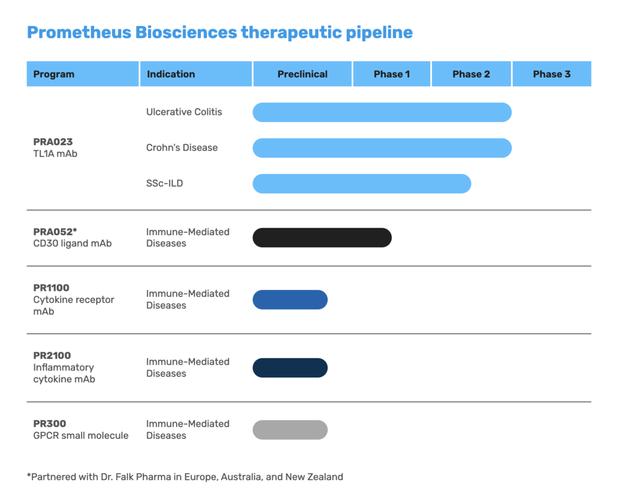This screenshot has height=498, width=640.
Task: Click the PRA052 CD30 ligand mAb label
Action: [x=72, y=238]
